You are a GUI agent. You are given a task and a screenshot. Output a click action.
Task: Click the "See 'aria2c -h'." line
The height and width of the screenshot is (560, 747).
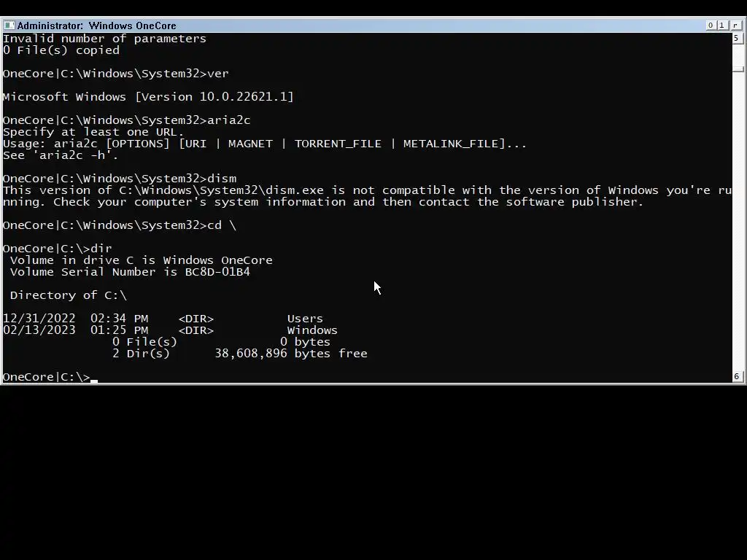coord(61,155)
